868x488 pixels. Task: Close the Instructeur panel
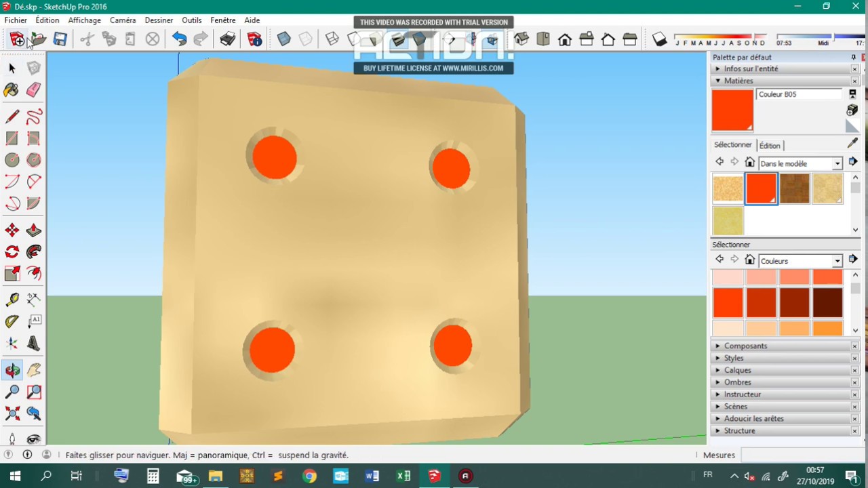(854, 394)
